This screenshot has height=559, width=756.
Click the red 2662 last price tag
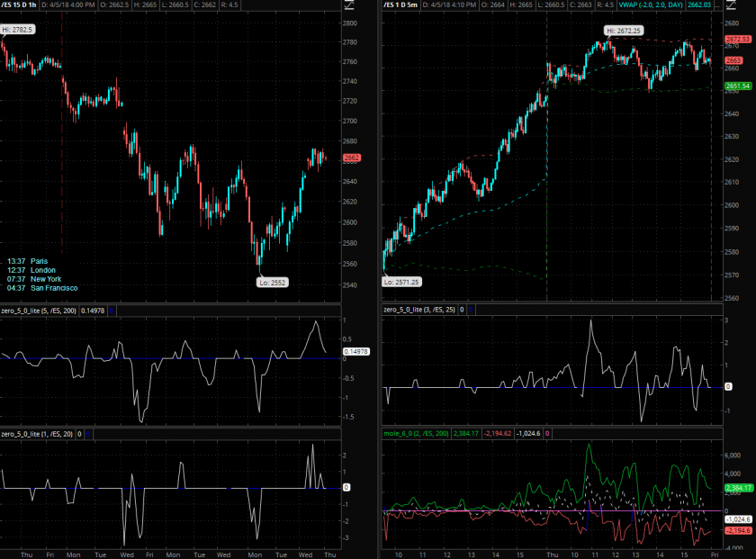[352, 158]
